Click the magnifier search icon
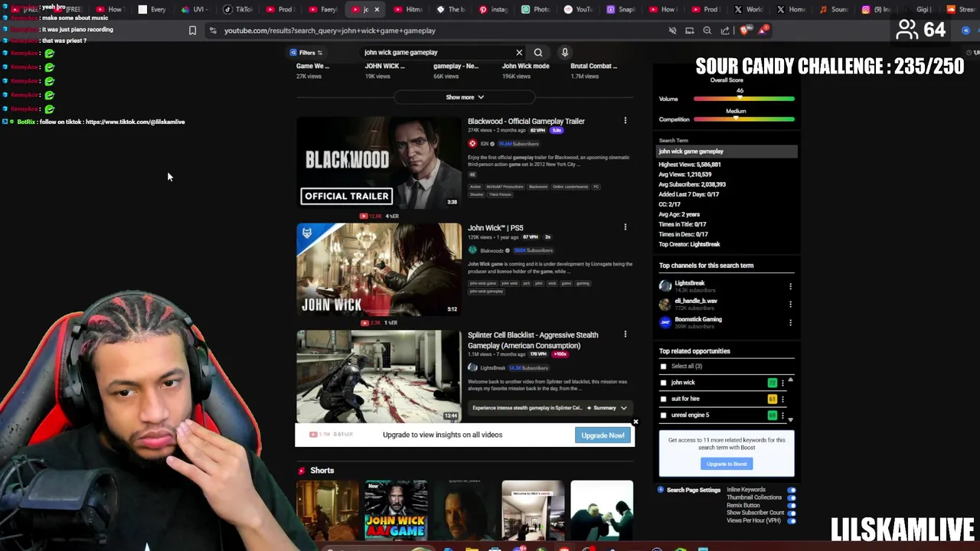This screenshot has width=980, height=551. pyautogui.click(x=538, y=53)
